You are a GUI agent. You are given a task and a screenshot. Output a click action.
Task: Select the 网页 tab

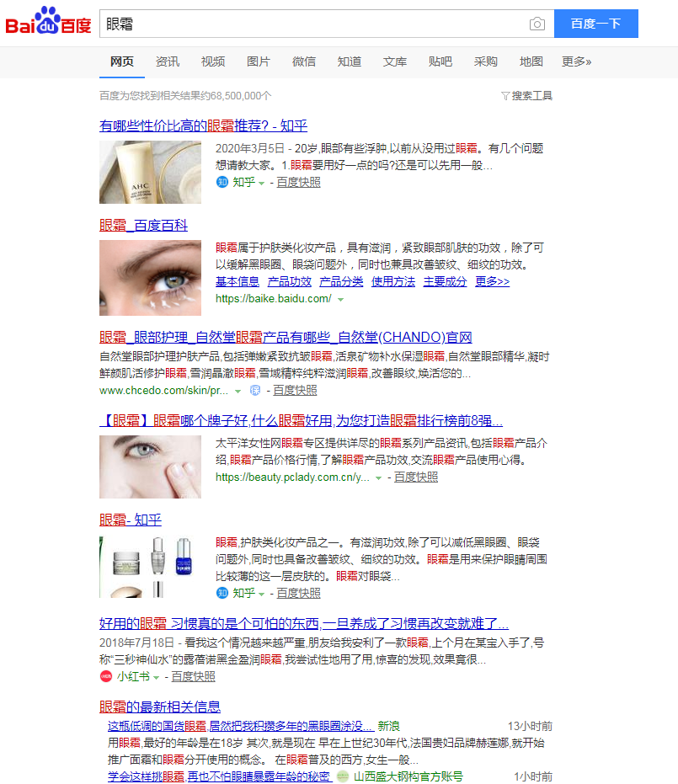(x=122, y=61)
